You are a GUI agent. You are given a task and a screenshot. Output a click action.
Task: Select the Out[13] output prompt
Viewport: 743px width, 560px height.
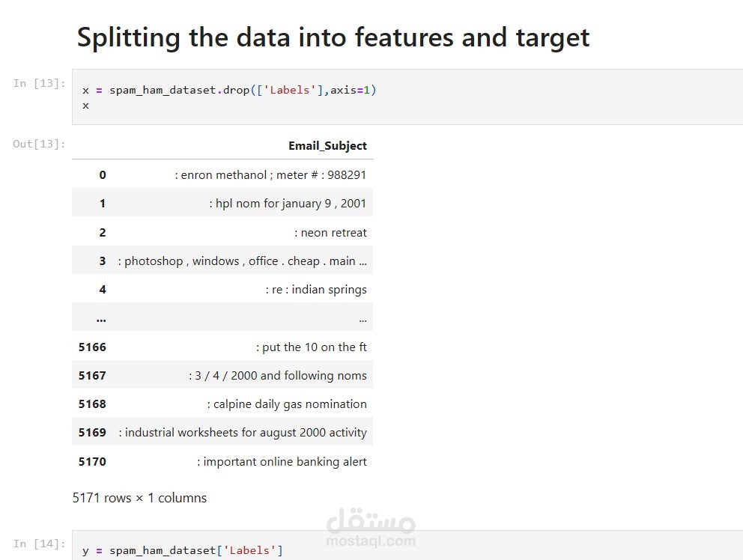click(40, 144)
